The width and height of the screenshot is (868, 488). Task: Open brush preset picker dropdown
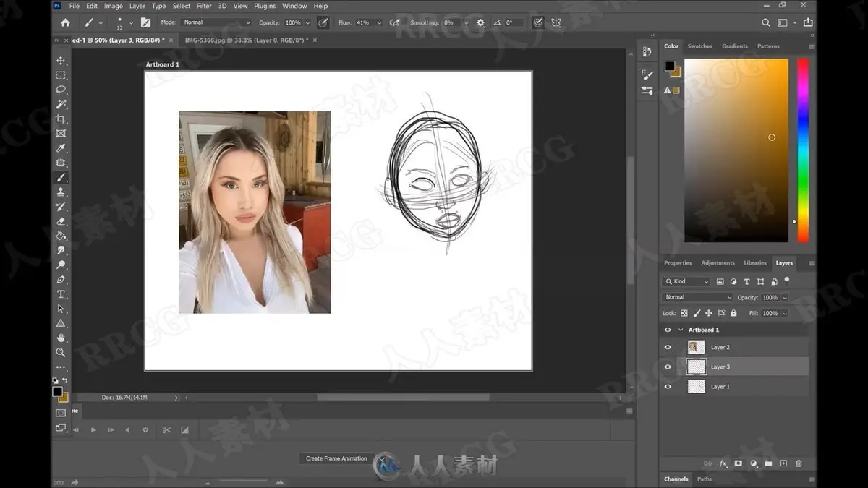pos(129,22)
